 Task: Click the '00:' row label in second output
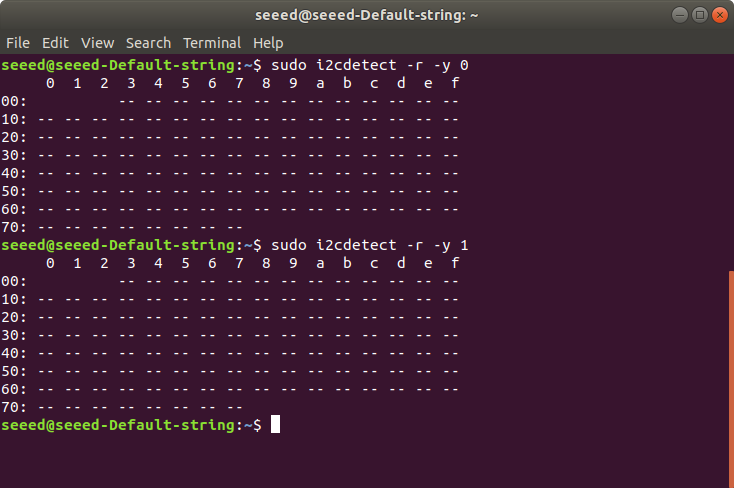point(14,281)
